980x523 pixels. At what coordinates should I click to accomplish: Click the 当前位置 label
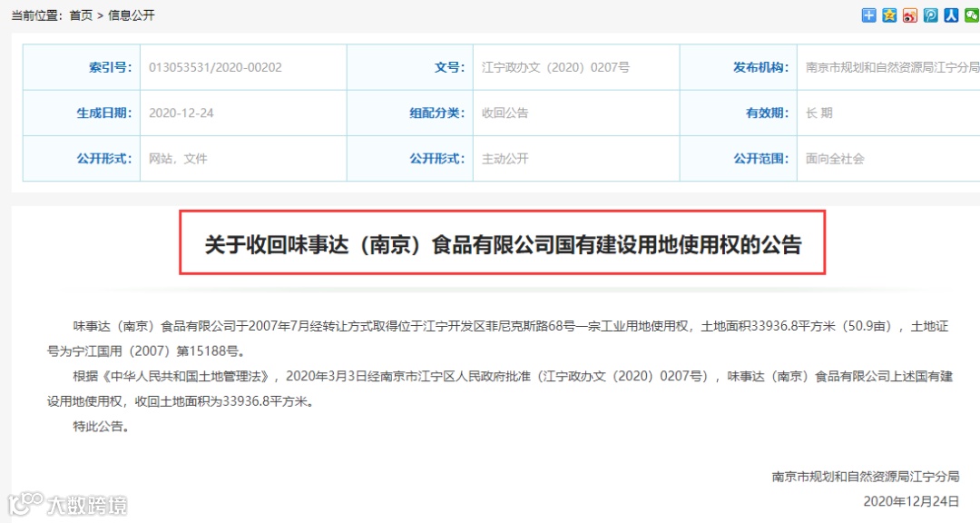click(x=37, y=15)
